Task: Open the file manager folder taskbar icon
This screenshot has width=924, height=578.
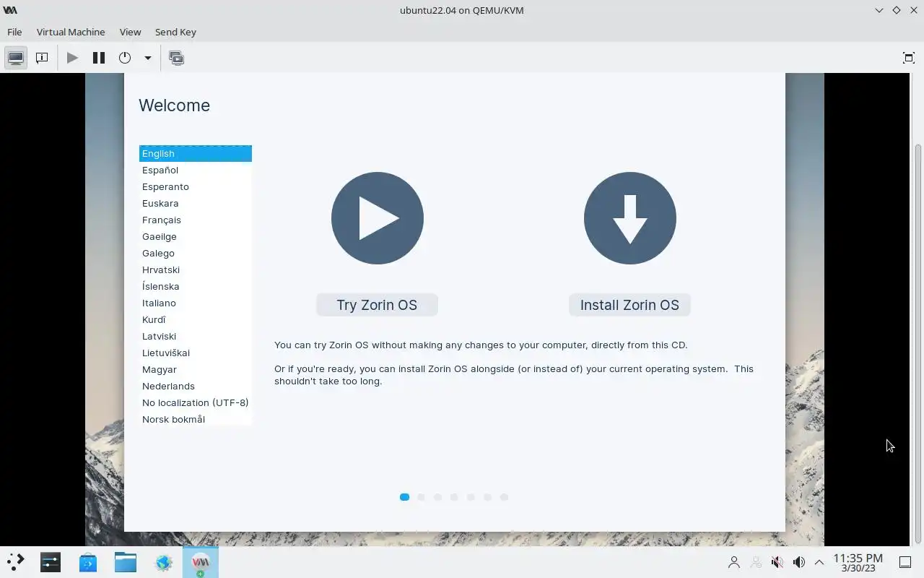Action: pyautogui.click(x=126, y=562)
